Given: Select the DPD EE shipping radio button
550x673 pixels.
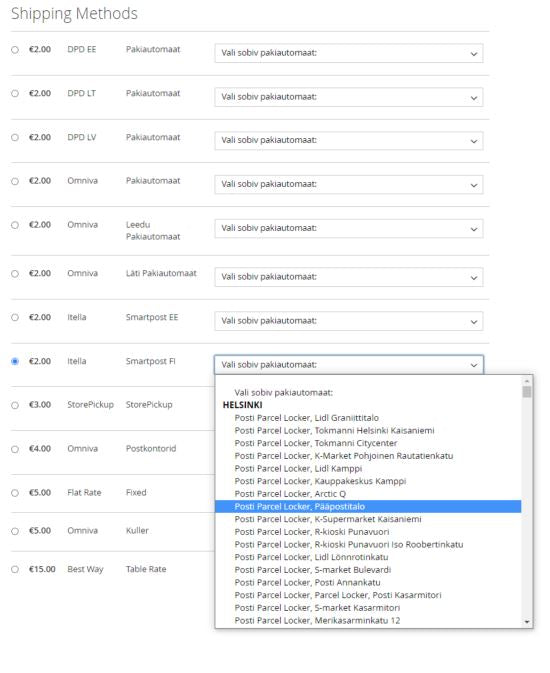Looking at the screenshot, I should (15, 50).
